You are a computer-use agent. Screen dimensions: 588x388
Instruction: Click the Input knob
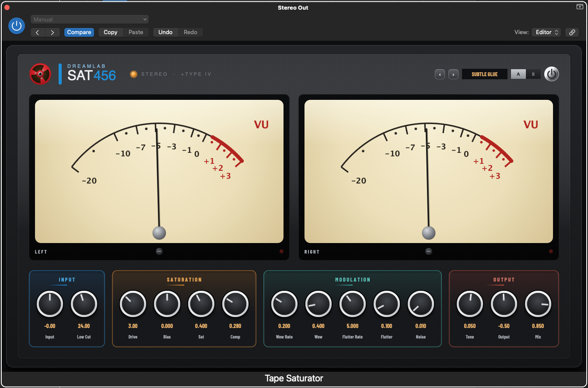[50, 304]
